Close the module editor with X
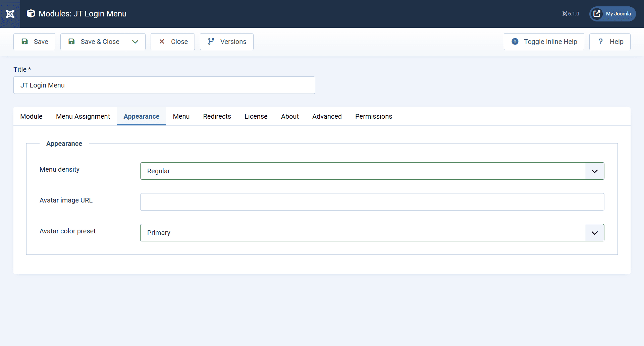This screenshot has width=644, height=346. pos(173,42)
